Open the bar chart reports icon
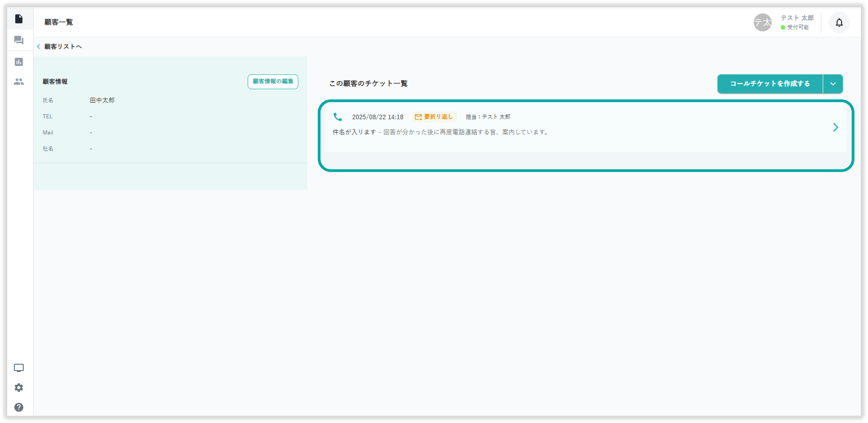 pyautogui.click(x=19, y=62)
